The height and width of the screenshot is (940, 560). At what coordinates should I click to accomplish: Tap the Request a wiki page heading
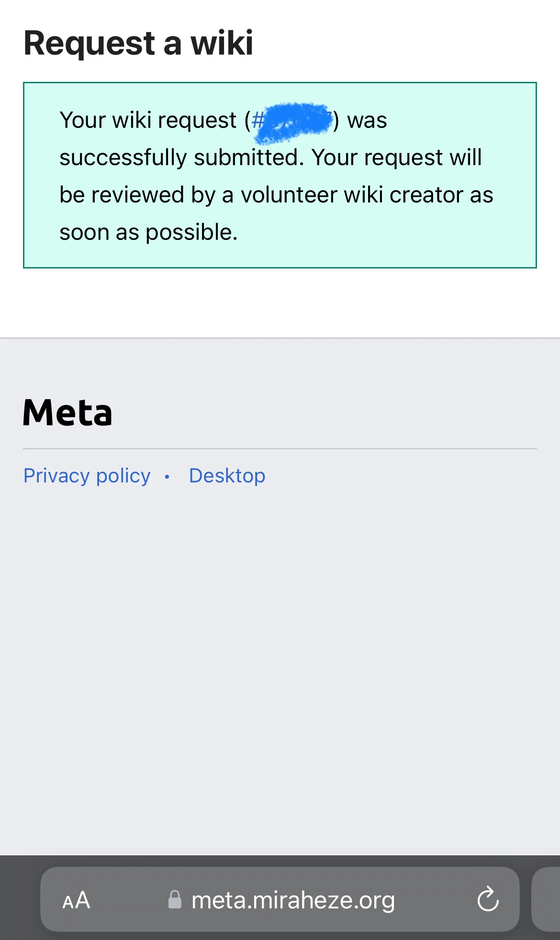coord(138,43)
